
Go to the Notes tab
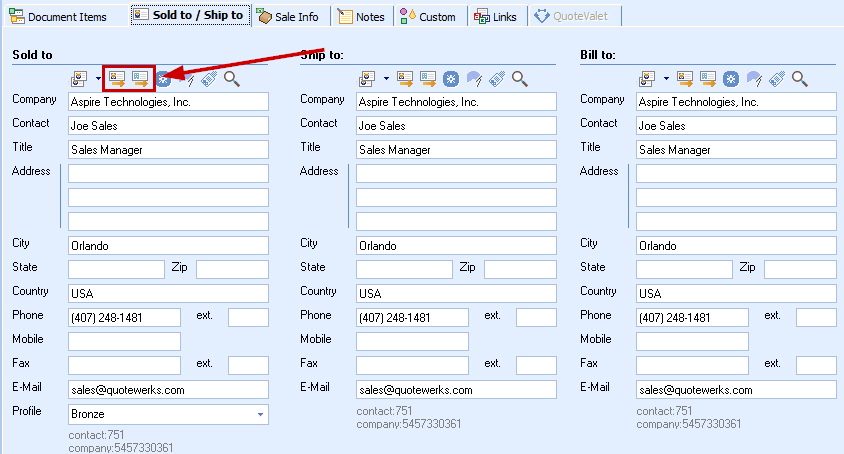pos(360,16)
